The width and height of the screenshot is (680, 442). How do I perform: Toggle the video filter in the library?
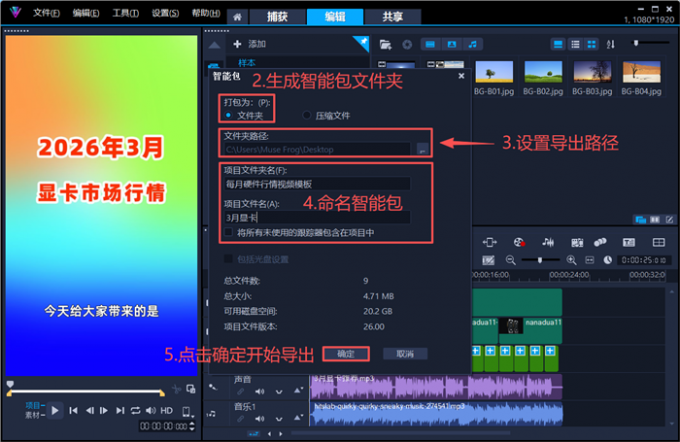tap(430, 44)
